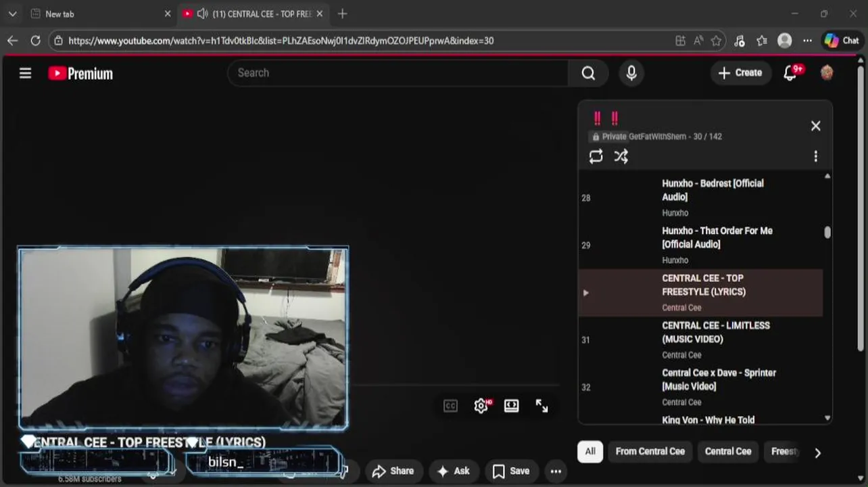Select CENTRAL CEE - TOP FREESTYLE playlist row
Image resolution: width=868 pixels, height=487 pixels.
point(700,292)
